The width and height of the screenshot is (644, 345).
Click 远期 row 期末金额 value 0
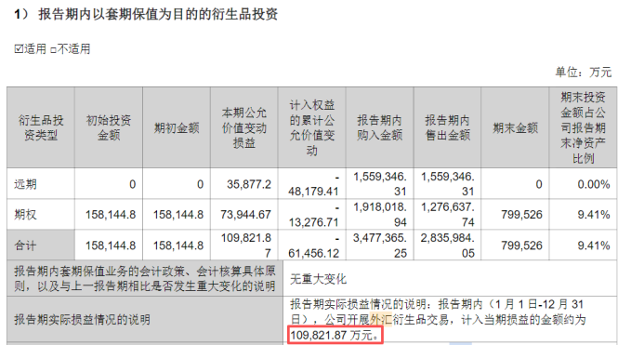[x=539, y=184]
